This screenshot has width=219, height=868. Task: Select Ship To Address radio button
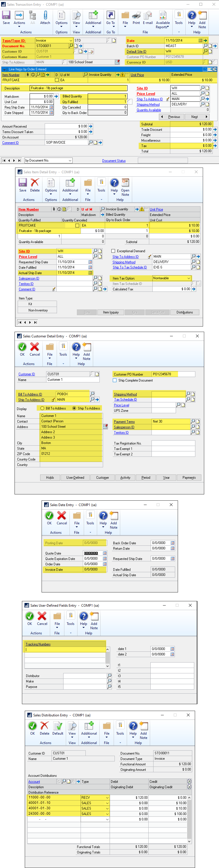(x=74, y=408)
